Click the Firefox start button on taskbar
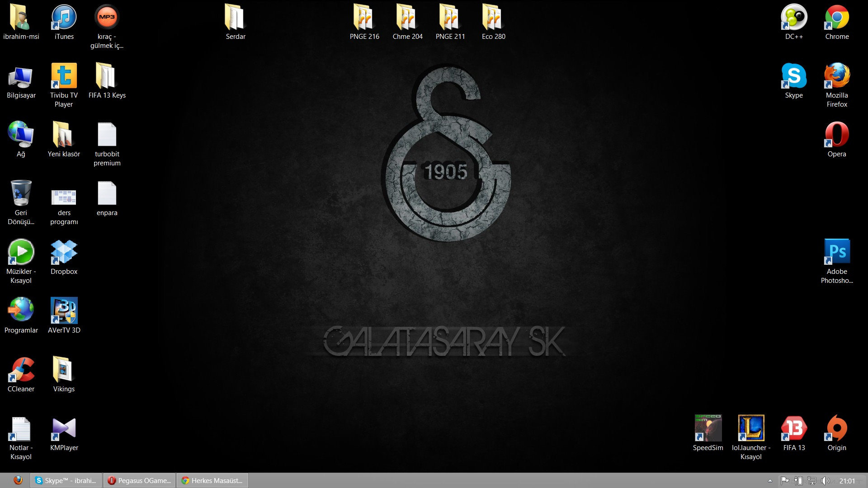 tap(18, 480)
